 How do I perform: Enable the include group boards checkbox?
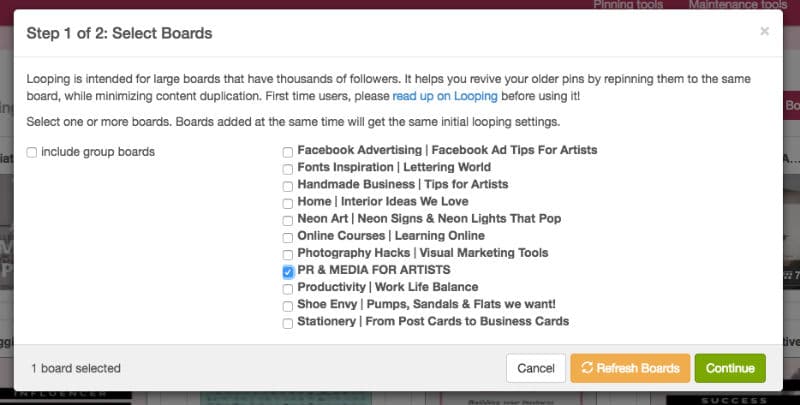[32, 153]
